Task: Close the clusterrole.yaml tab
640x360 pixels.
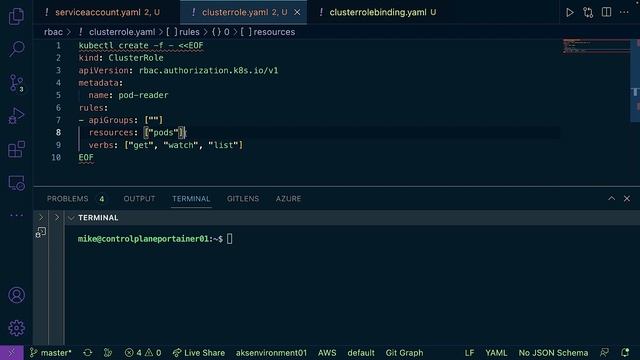Action: [297, 12]
